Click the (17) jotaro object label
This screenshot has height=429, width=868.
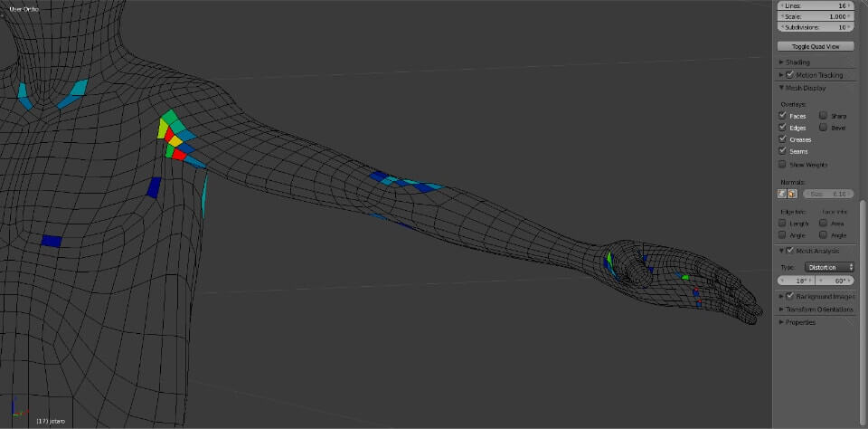pyautogui.click(x=51, y=421)
